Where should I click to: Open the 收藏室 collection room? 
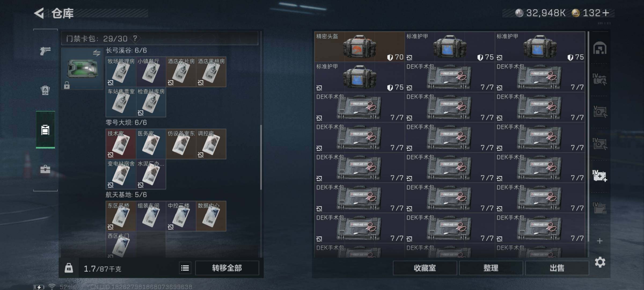pos(425,268)
